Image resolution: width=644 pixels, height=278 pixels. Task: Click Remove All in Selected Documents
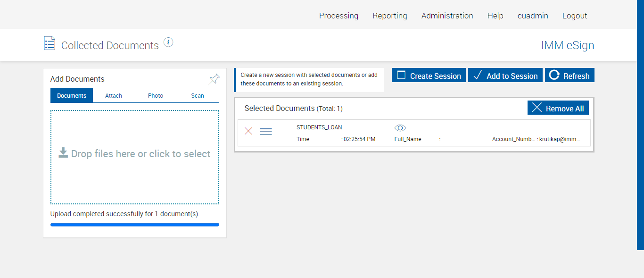pyautogui.click(x=558, y=108)
